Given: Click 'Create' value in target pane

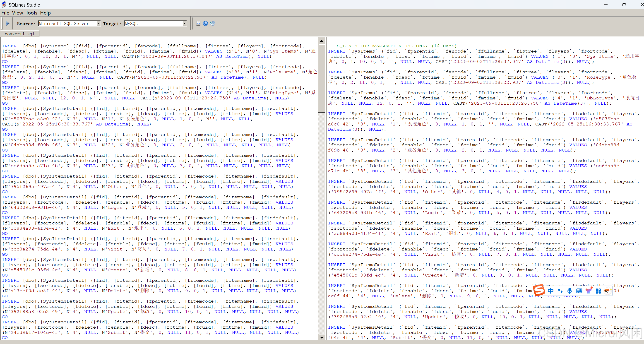Looking at the screenshot, I should [x=435, y=275].
